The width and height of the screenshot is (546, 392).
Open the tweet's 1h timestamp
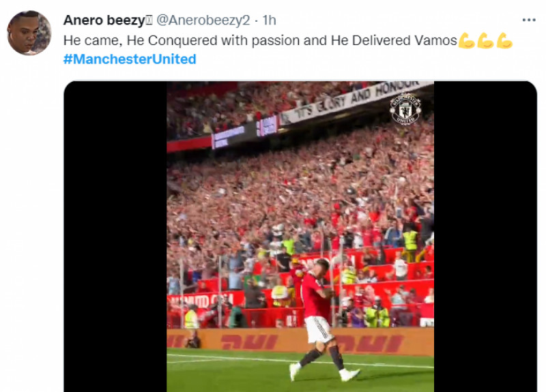click(269, 19)
